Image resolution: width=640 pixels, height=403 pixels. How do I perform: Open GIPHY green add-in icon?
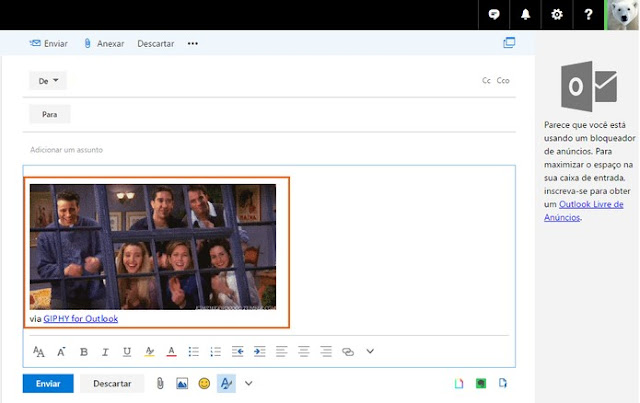pyautogui.click(x=481, y=383)
